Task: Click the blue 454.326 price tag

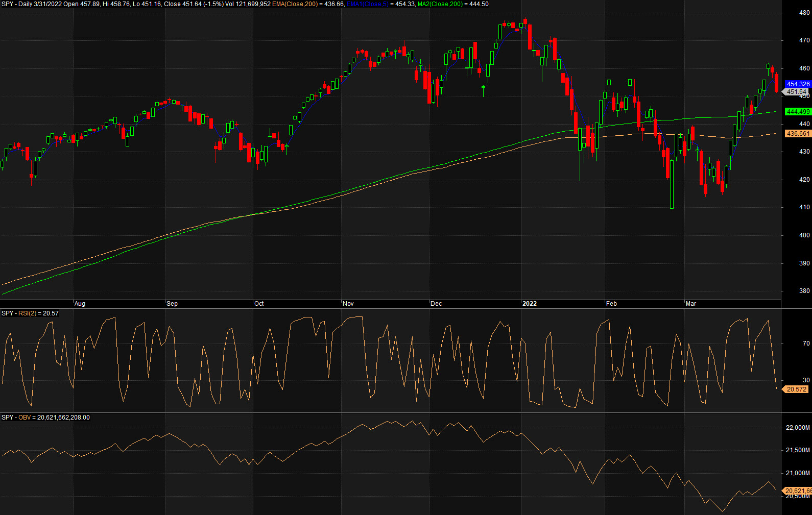Action: [x=798, y=84]
